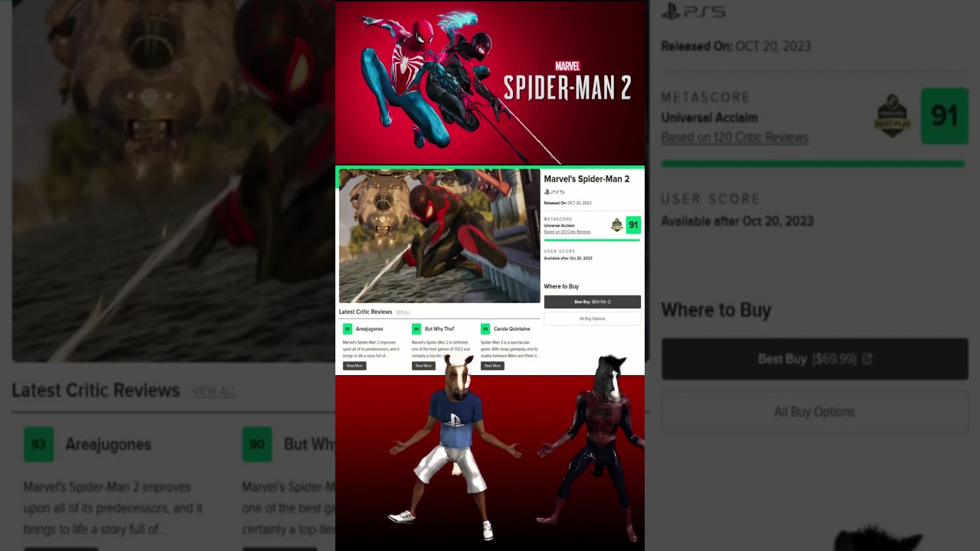Screen dimensions: 980x551
Task: Click the Must-Play badge in the sharp center panel
Action: coord(617,225)
